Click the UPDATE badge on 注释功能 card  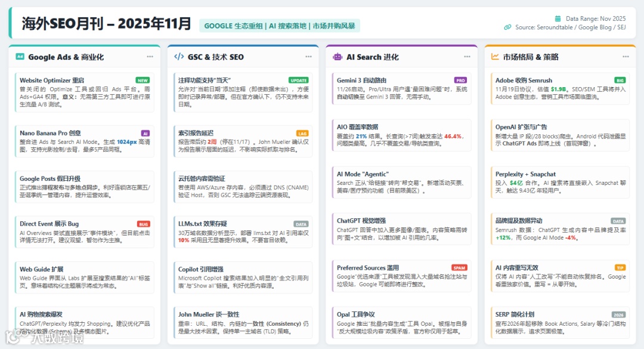point(299,80)
